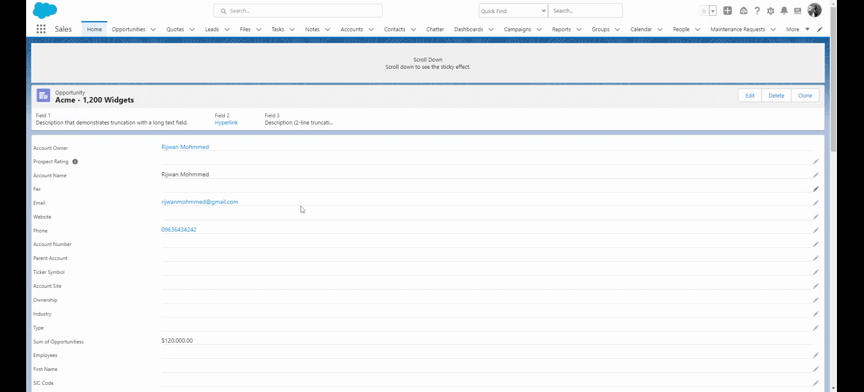Edit the Website field pencil
This screenshot has height=392, width=864.
[x=816, y=217]
